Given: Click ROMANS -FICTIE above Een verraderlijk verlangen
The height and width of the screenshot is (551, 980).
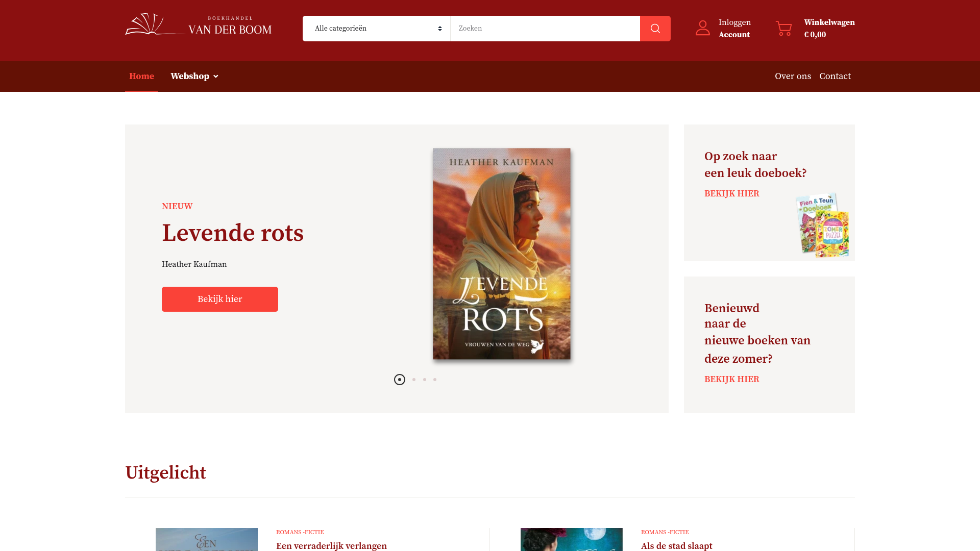Looking at the screenshot, I should (300, 532).
